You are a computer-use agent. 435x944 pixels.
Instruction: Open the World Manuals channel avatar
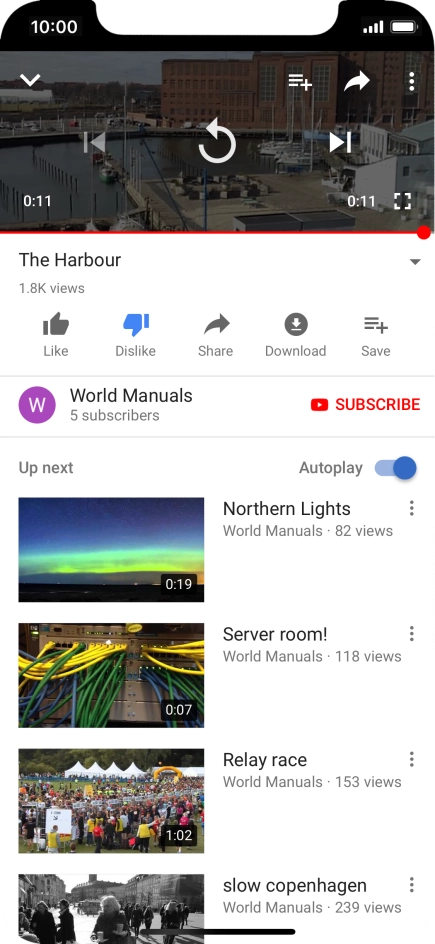point(37,405)
